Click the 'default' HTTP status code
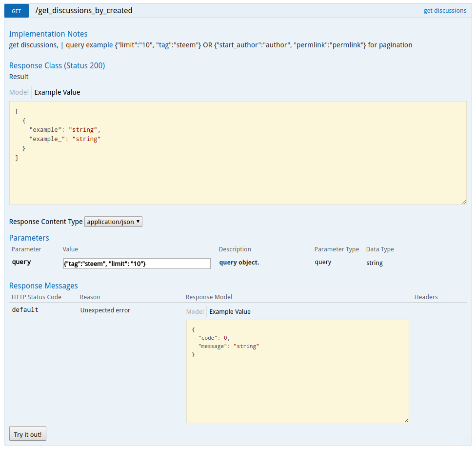Viewport: 476px width, 450px height. 25,309
